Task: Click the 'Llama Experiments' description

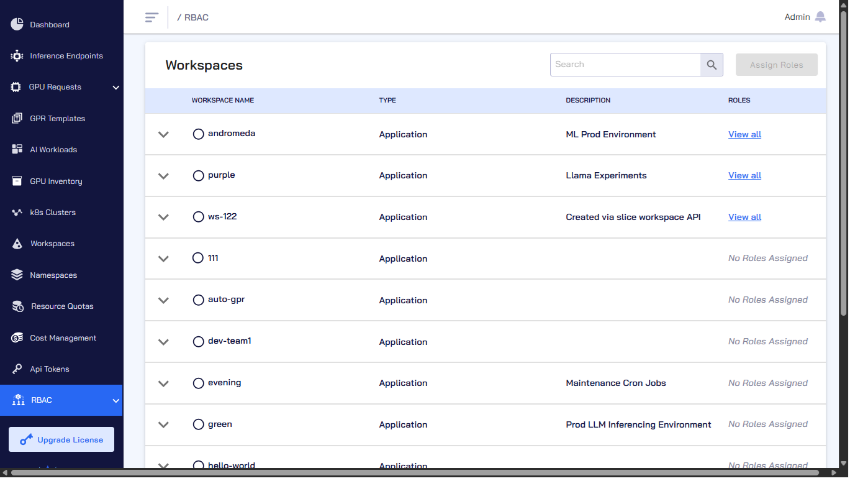Action: (x=606, y=176)
